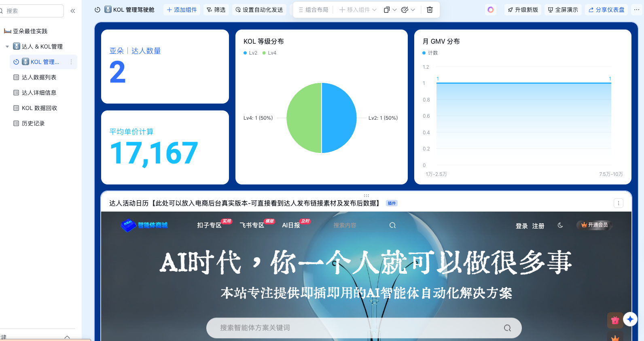Click the magnifier in the large search box
The width and height of the screenshot is (644, 341).
tap(507, 328)
